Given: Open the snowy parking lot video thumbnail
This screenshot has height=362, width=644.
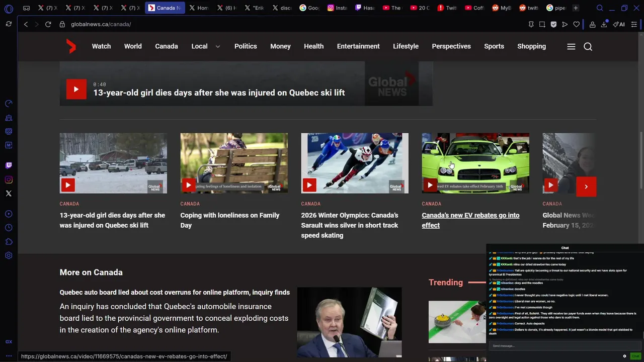Looking at the screenshot, I should pos(113,163).
